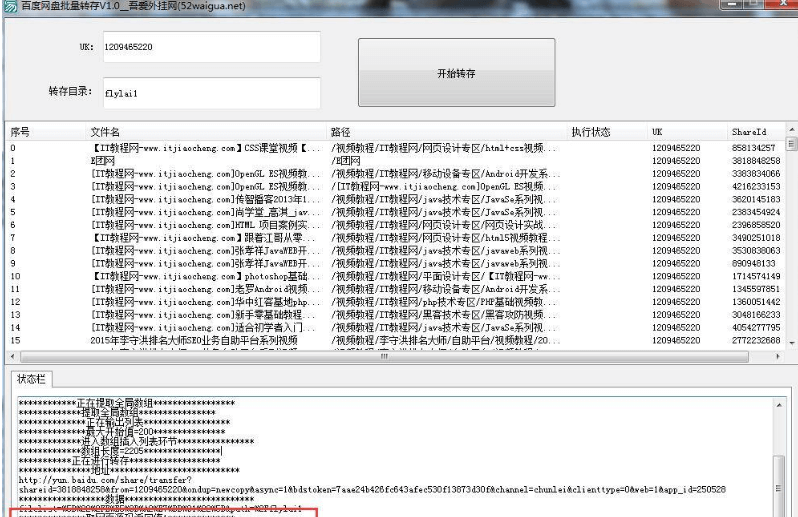Click the app icon in the title bar
The height and width of the screenshot is (517, 798).
coord(9,6)
